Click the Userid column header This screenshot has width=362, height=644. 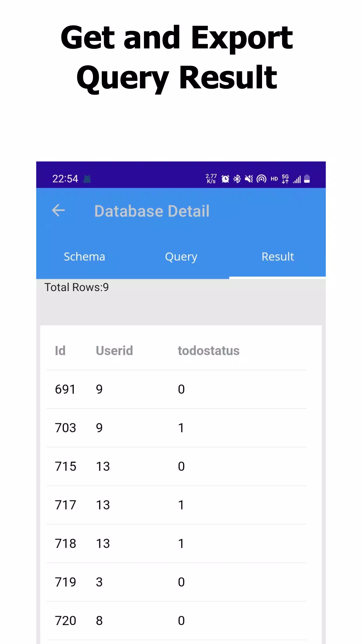click(114, 351)
